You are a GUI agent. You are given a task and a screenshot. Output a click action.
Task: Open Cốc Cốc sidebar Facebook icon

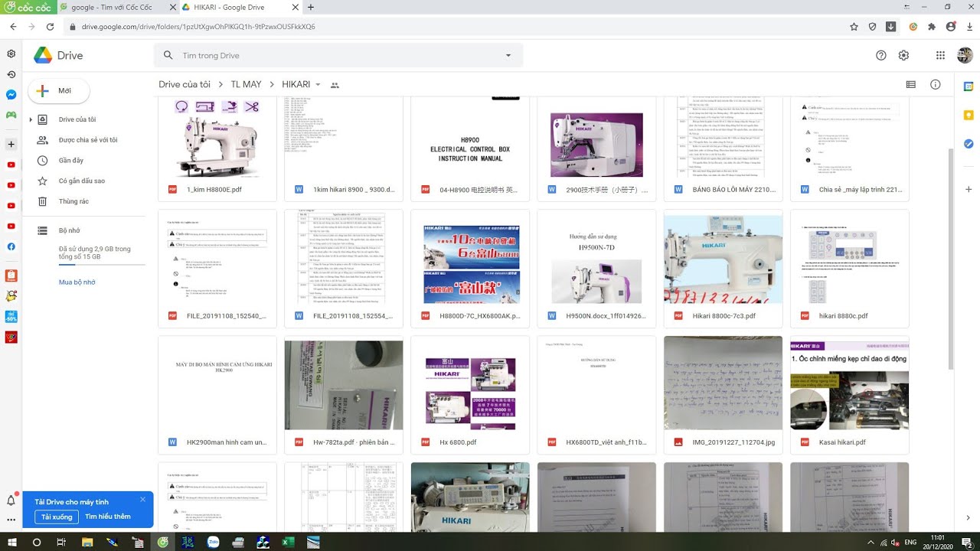[11, 246]
